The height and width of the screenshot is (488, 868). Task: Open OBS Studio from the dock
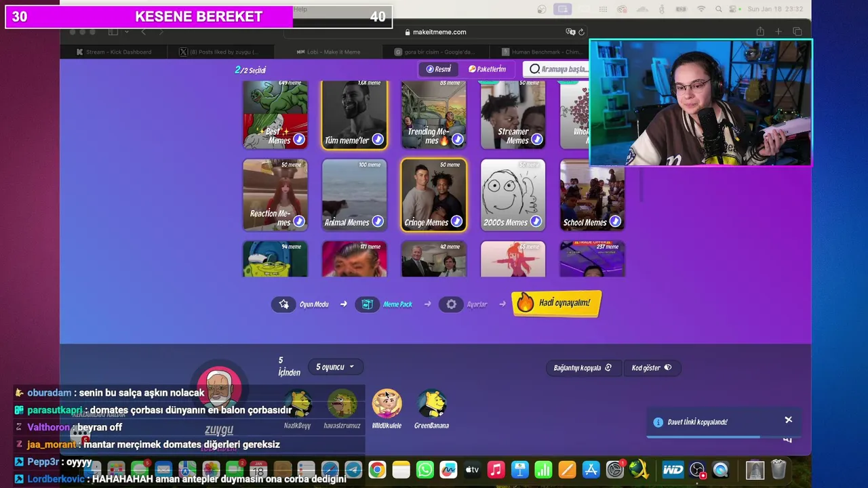tap(696, 470)
